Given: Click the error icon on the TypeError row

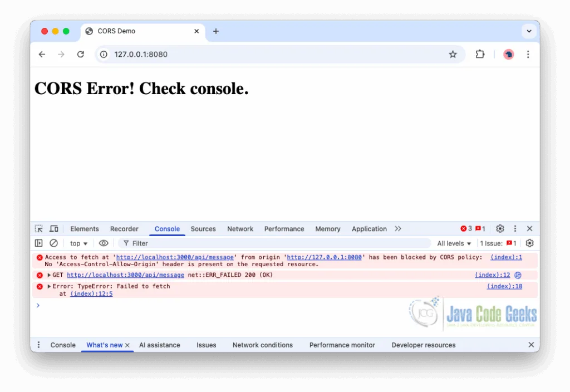Looking at the screenshot, I should tap(40, 287).
